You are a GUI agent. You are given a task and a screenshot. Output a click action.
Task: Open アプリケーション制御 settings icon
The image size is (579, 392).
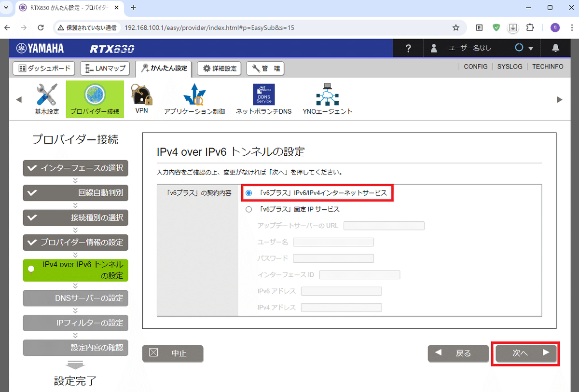click(194, 95)
